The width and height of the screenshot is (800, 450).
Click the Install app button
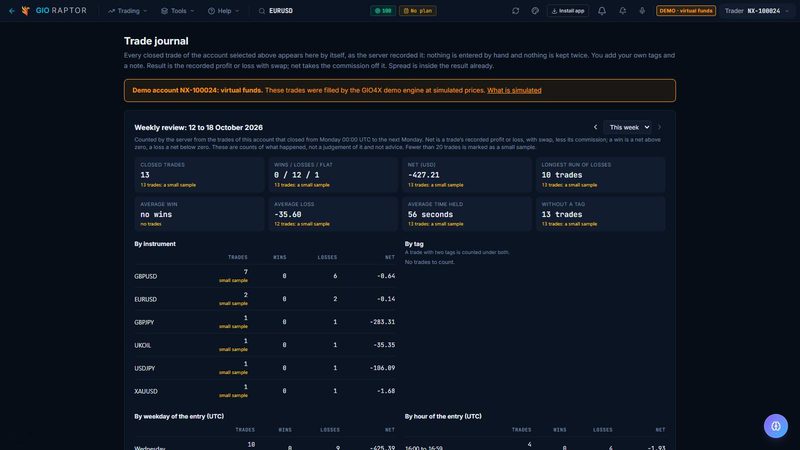pyautogui.click(x=567, y=11)
